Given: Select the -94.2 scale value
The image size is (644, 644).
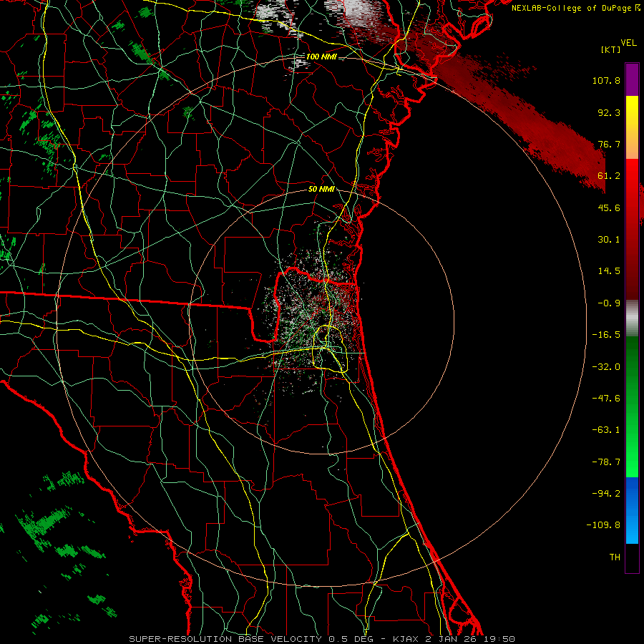Looking at the screenshot, I should click(606, 494).
